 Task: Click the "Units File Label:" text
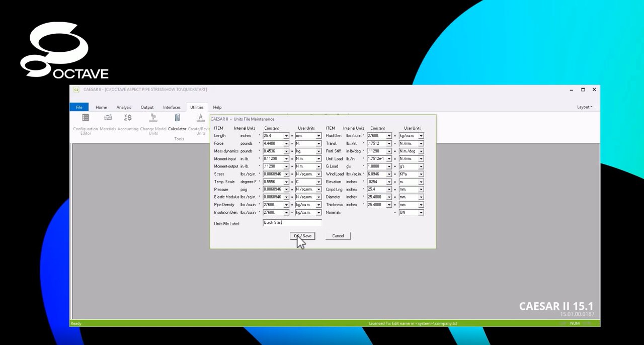(x=226, y=224)
